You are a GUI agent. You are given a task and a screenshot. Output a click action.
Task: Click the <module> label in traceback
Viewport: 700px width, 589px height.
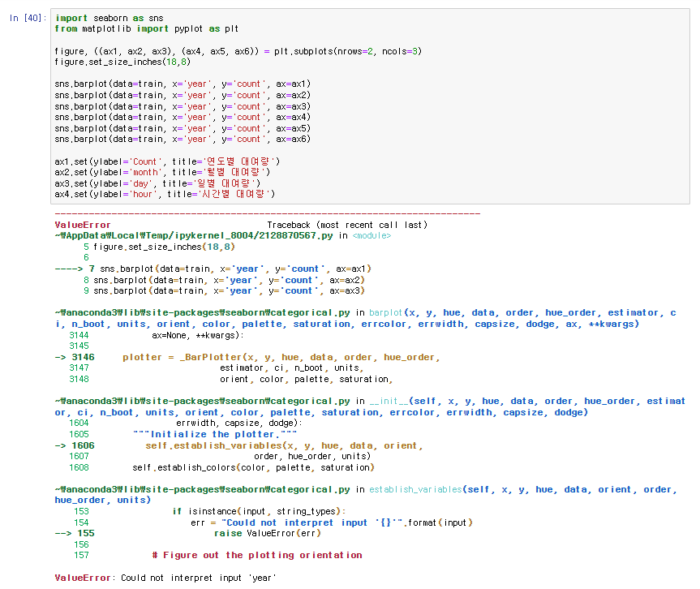point(371,235)
